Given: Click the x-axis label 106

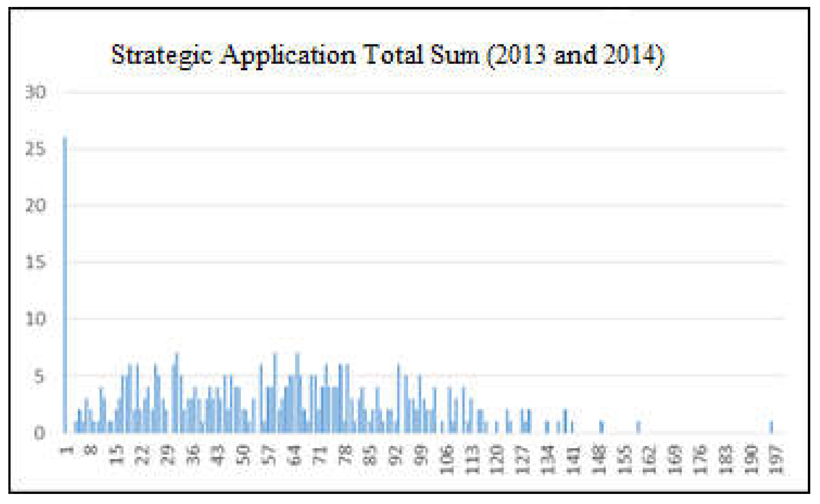Looking at the screenshot, I should [x=447, y=459].
